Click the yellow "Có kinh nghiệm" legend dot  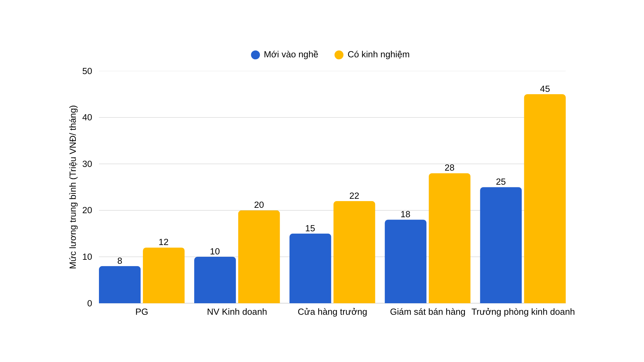point(339,55)
